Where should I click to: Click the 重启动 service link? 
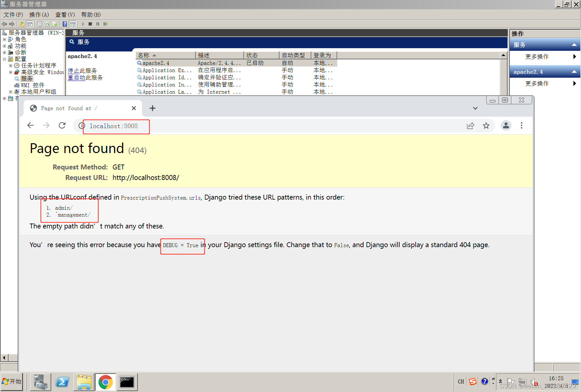click(76, 78)
